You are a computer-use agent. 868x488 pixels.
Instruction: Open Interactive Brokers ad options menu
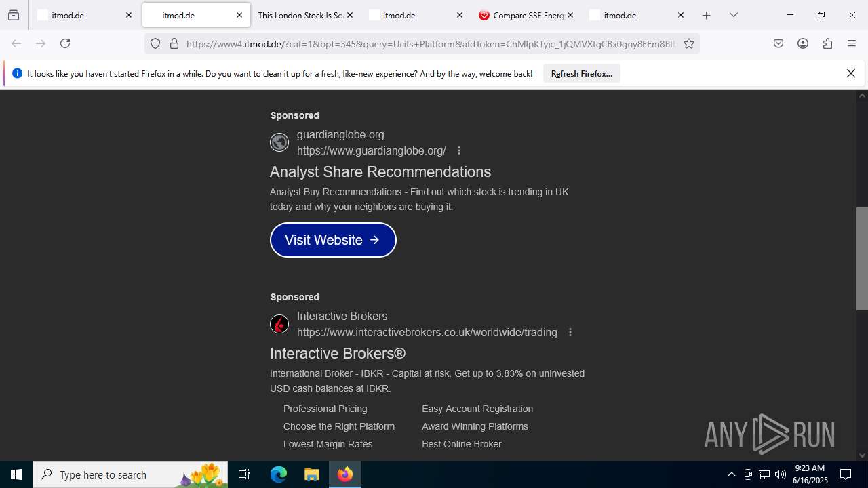[570, 332]
